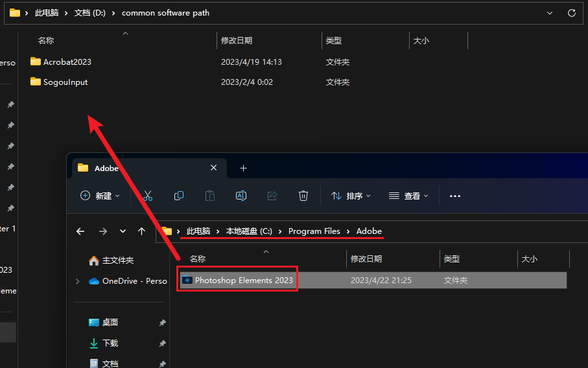Image resolution: width=588 pixels, height=368 pixels.
Task: Click the Rename icon in Adobe toolbar
Action: [241, 196]
